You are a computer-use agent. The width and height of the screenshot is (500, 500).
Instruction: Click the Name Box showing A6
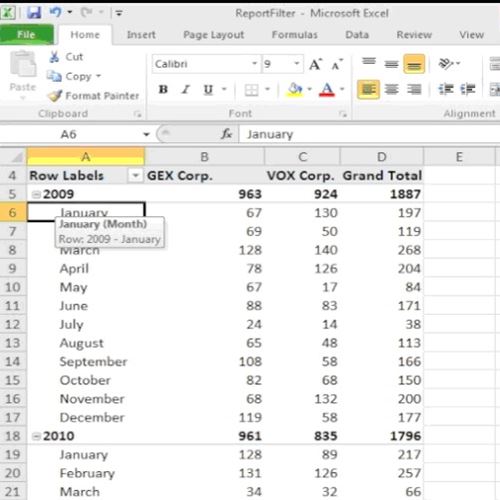click(69, 134)
